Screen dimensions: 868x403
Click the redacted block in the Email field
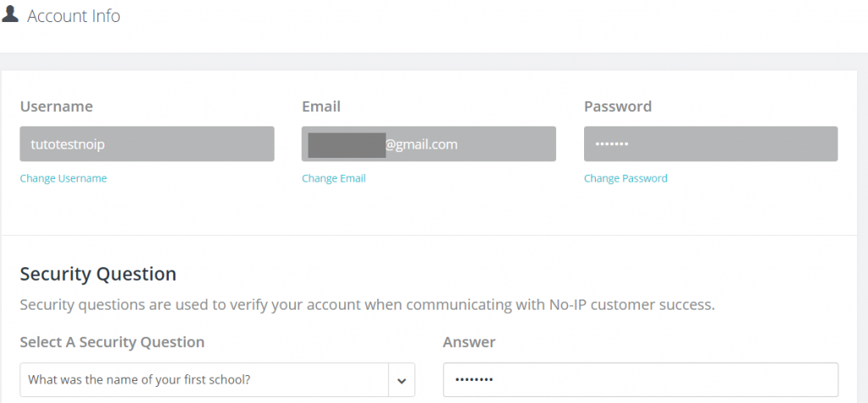coord(347,144)
